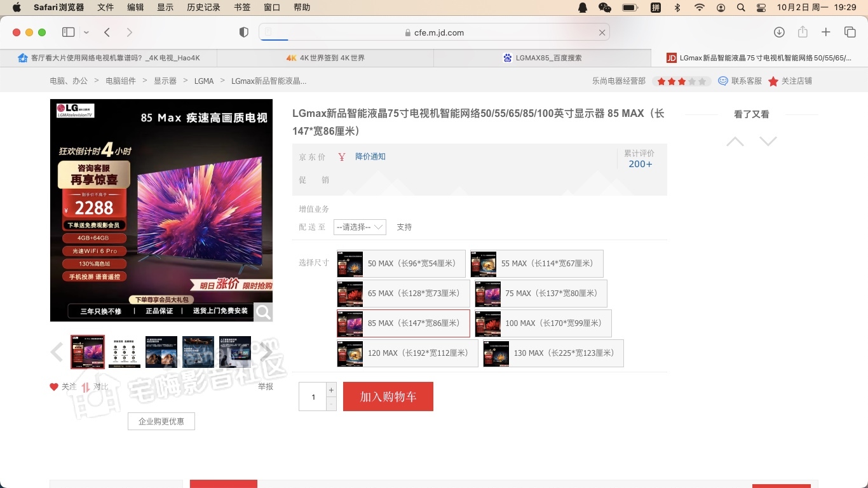Decrease quantity with the minus stepper

331,404
